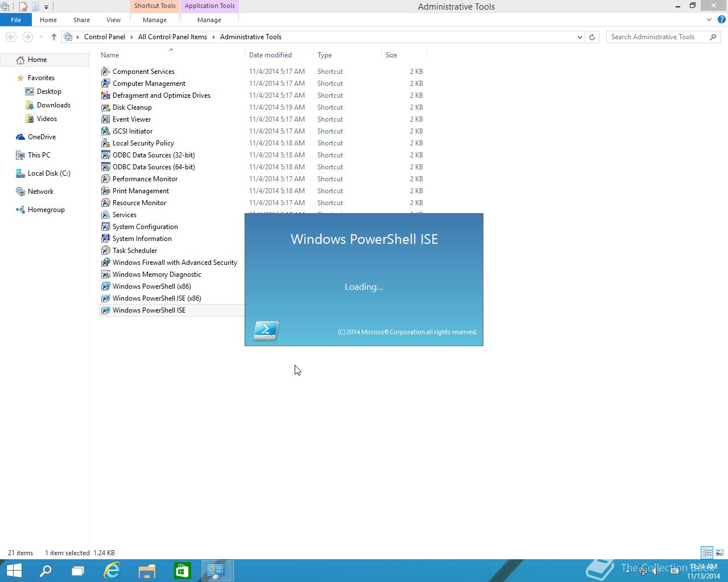Viewport: 728px width, 582px height.
Task: Select Homegroup in navigation pane
Action: (46, 210)
